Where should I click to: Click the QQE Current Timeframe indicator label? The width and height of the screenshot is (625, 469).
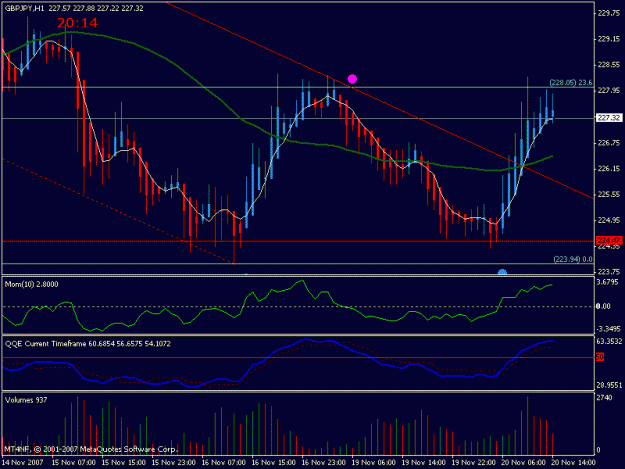pyautogui.click(x=88, y=343)
